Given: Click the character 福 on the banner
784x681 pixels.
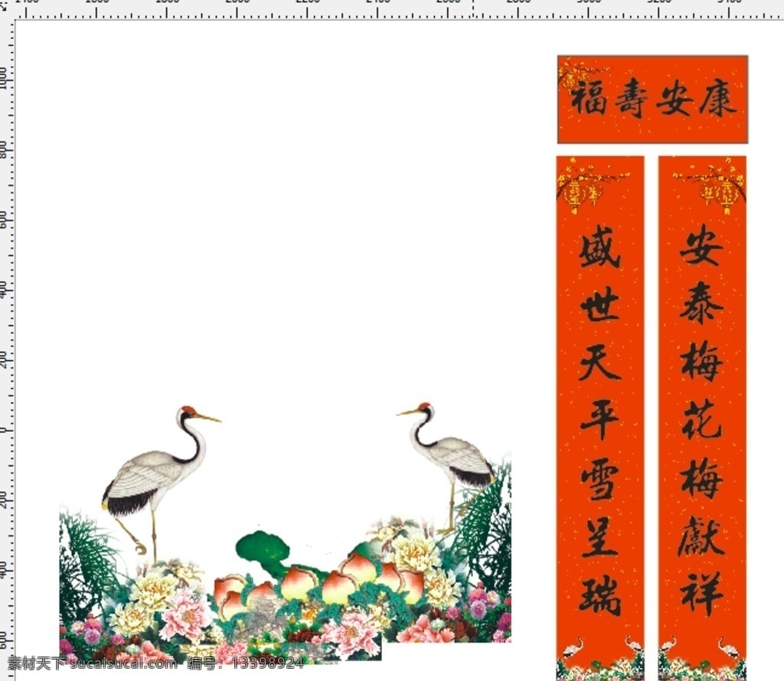Looking at the screenshot, I should [588, 98].
